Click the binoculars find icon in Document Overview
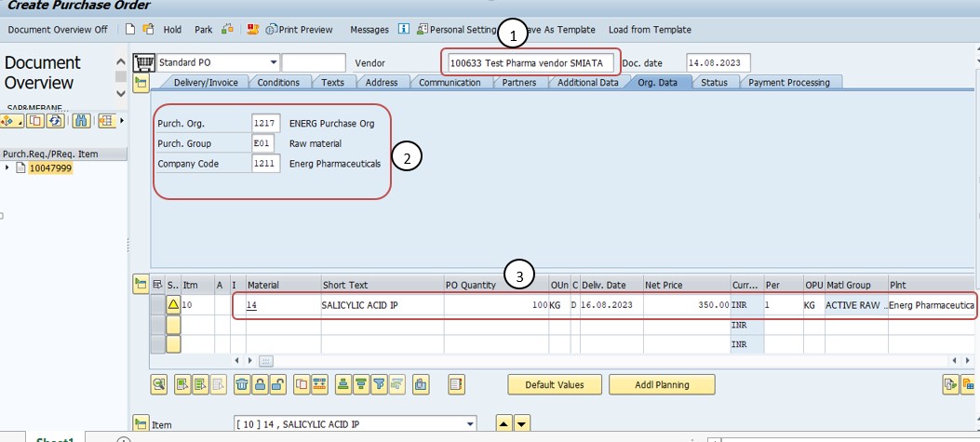This screenshot has width=980, height=442. point(81,121)
